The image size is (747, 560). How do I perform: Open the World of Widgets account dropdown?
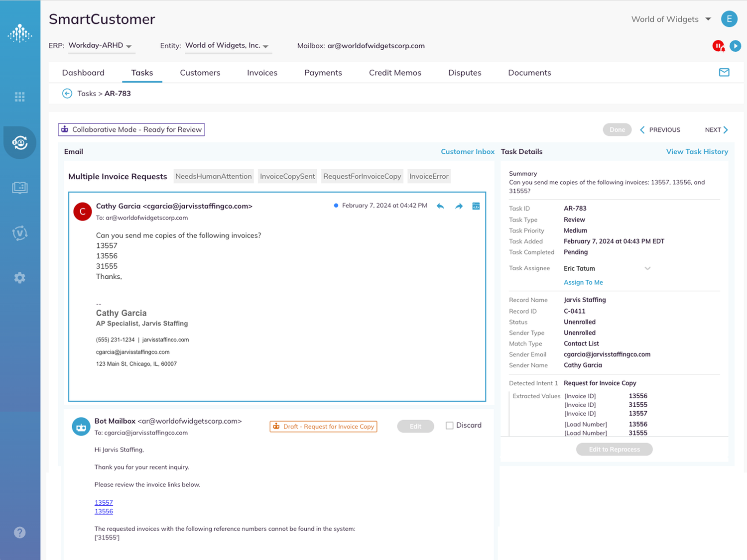click(671, 19)
